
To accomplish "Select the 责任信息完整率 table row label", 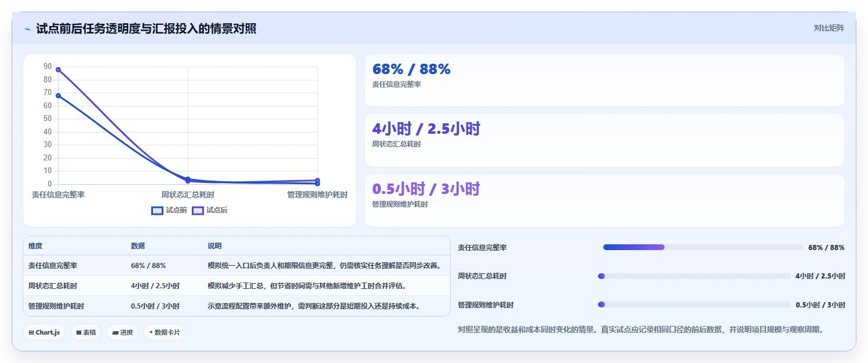I will click(x=53, y=266).
